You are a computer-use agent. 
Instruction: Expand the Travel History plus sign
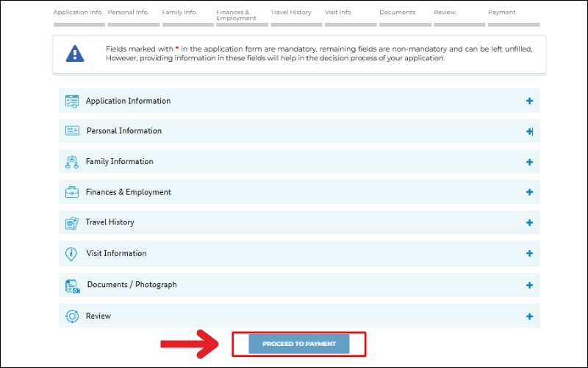pyautogui.click(x=529, y=223)
